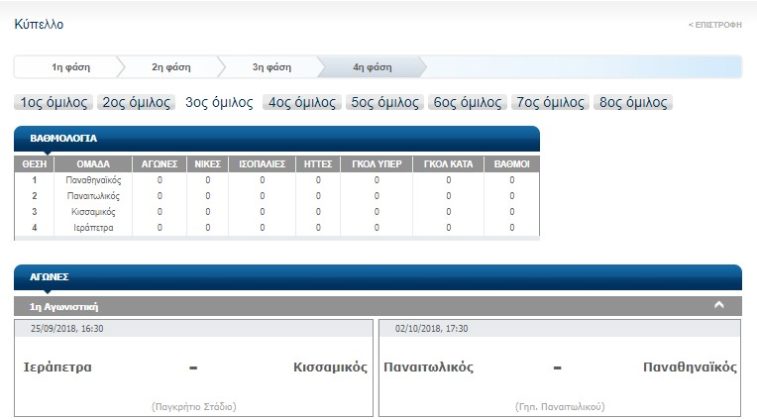The height and width of the screenshot is (420, 757).
Task: Open the 3η φάση step
Action: point(271,67)
